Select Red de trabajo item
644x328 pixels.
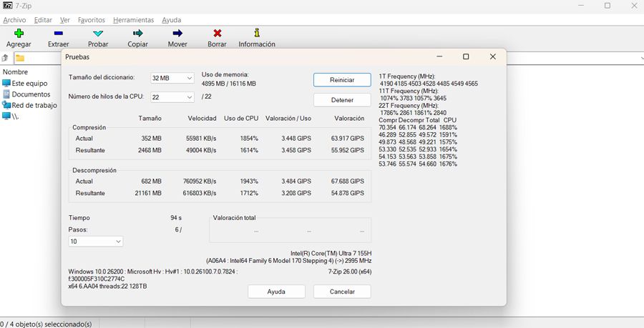point(29,105)
